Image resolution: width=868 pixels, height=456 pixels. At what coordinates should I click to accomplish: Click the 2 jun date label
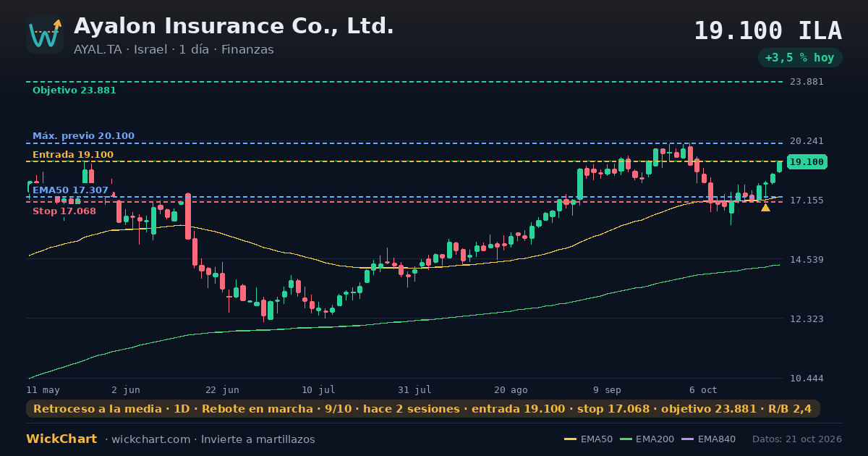click(126, 390)
